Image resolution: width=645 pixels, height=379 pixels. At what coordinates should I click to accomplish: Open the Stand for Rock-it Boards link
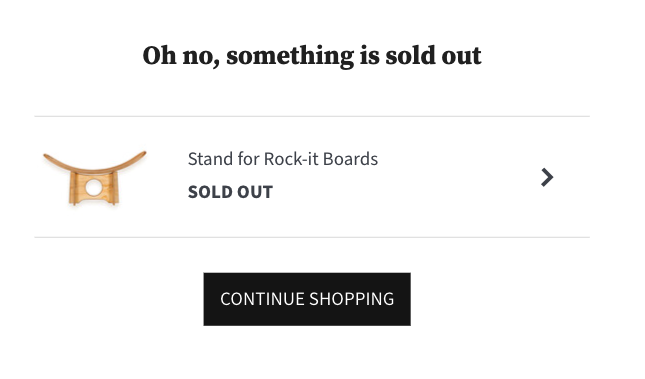(283, 159)
